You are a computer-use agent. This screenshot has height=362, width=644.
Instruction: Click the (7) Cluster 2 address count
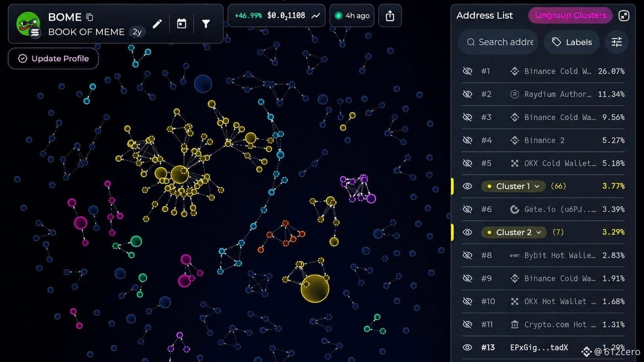tap(558, 232)
